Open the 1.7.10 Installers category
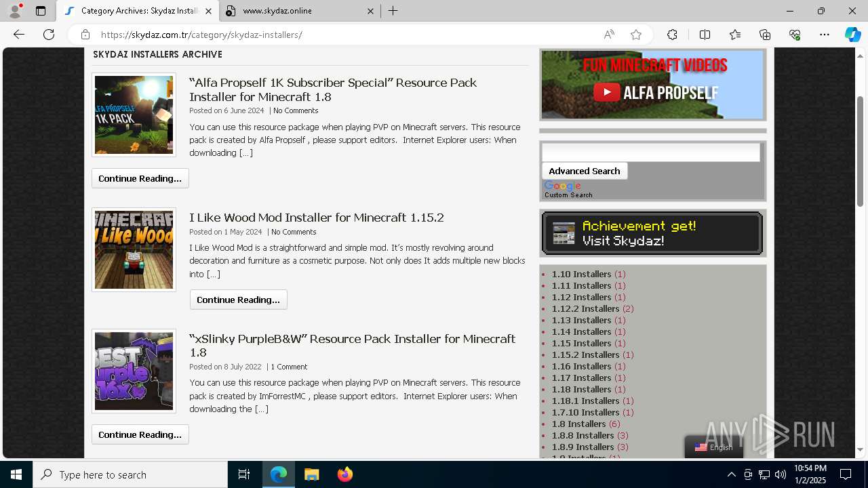Screen dimensions: 868x488 pyautogui.click(x=585, y=412)
